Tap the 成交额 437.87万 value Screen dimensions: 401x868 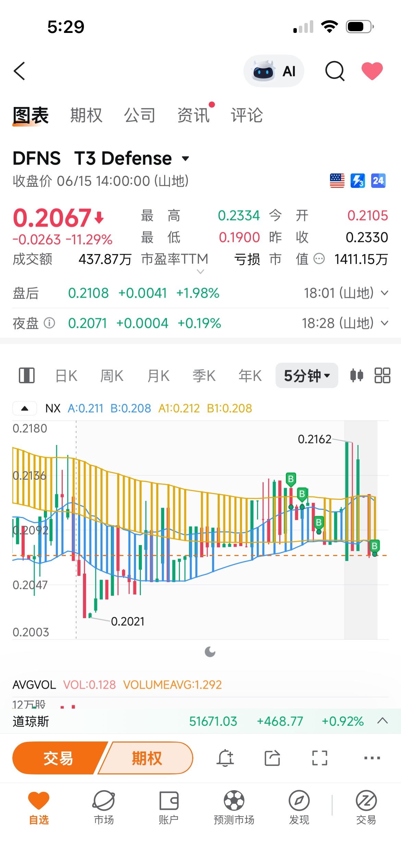[x=105, y=259]
